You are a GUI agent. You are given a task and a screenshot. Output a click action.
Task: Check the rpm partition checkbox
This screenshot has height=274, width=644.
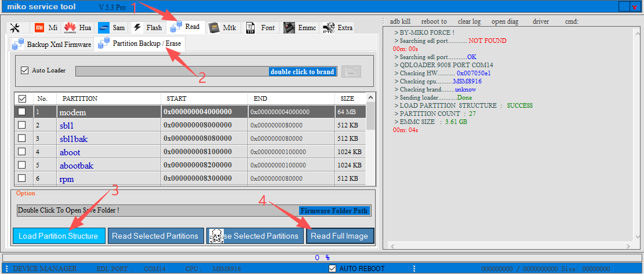click(x=22, y=178)
